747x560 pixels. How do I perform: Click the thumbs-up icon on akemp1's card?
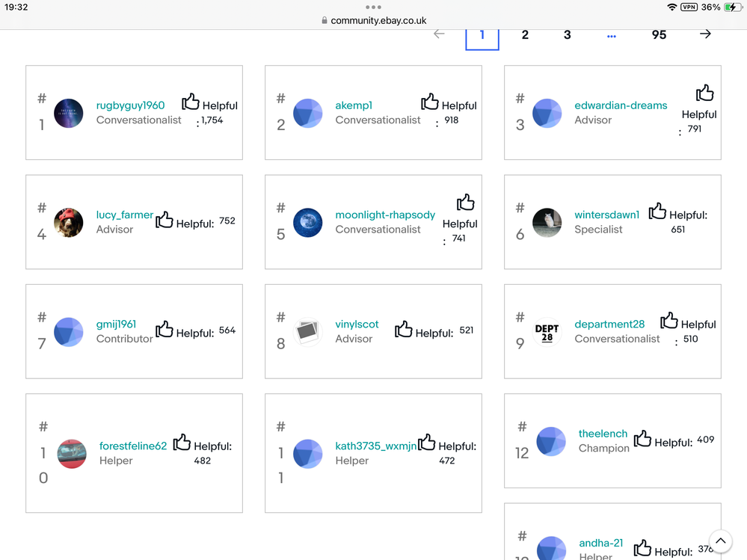pyautogui.click(x=430, y=102)
